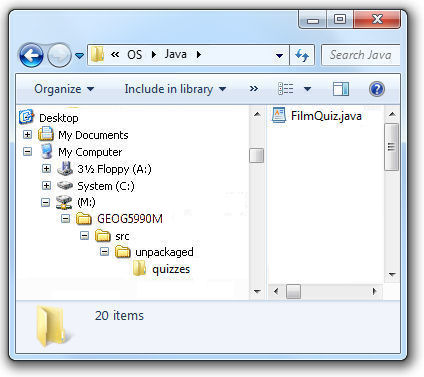Click file list scroll right arrow
424x377 pixels.
tap(374, 292)
